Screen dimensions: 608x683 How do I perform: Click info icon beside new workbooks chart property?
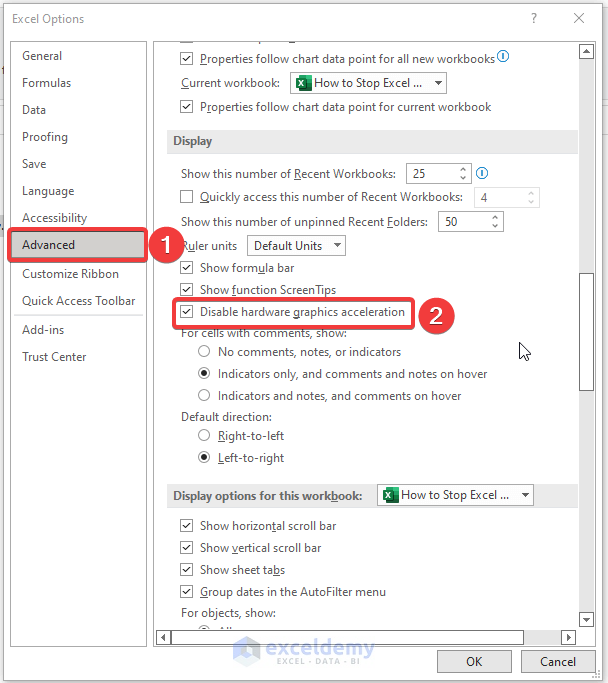(x=503, y=57)
